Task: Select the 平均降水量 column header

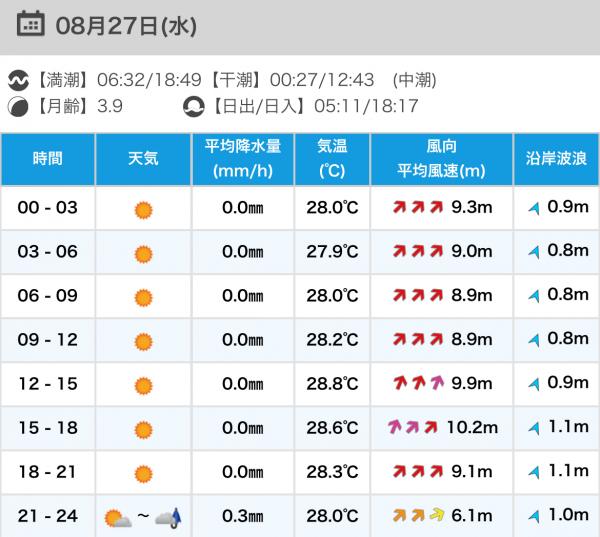Action: (x=243, y=159)
